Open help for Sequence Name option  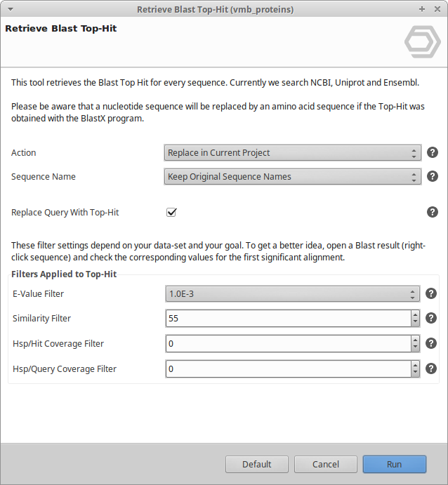(433, 176)
